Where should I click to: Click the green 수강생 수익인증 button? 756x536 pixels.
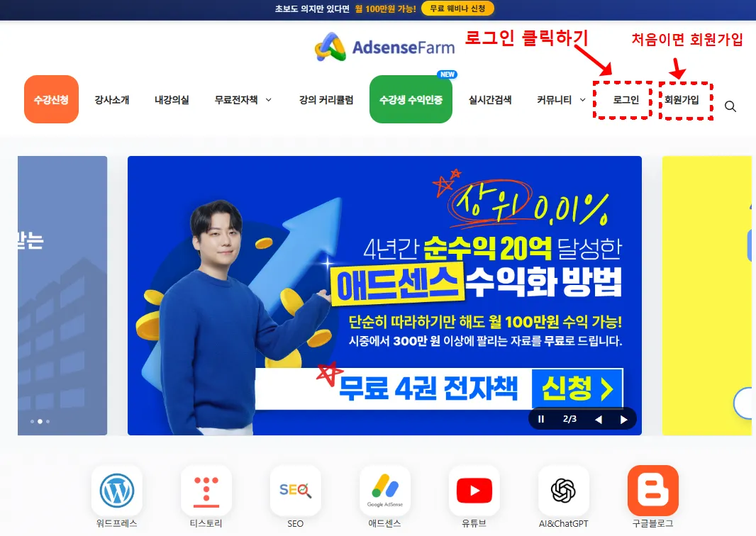click(411, 99)
